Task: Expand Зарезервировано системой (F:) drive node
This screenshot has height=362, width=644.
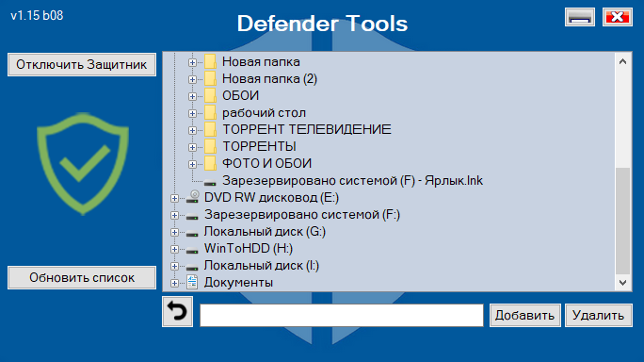Action: (174, 215)
